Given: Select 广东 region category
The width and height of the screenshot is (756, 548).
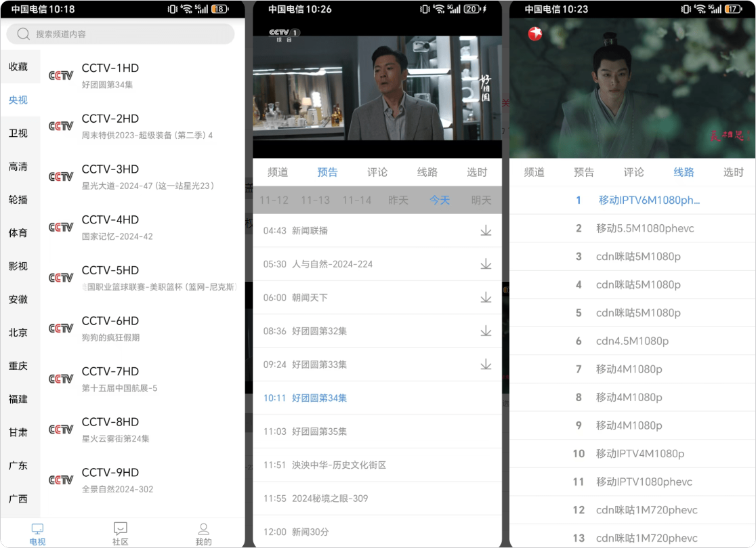Looking at the screenshot, I should (18, 466).
